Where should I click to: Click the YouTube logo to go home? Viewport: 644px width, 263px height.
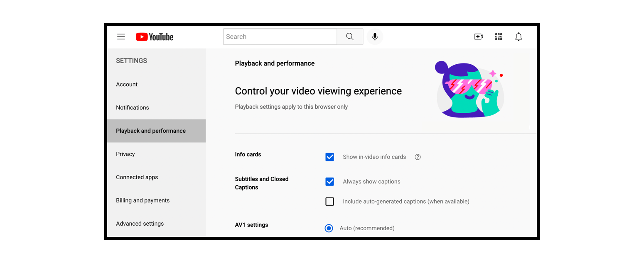[154, 37]
